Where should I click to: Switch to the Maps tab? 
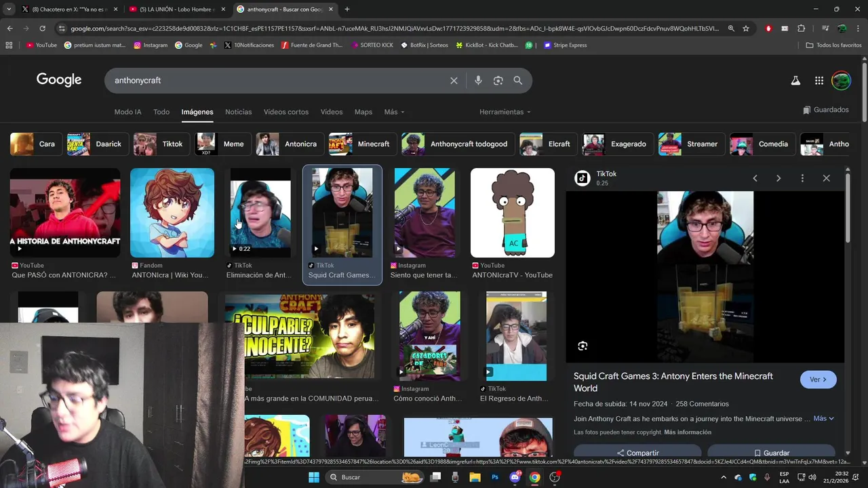pyautogui.click(x=363, y=112)
